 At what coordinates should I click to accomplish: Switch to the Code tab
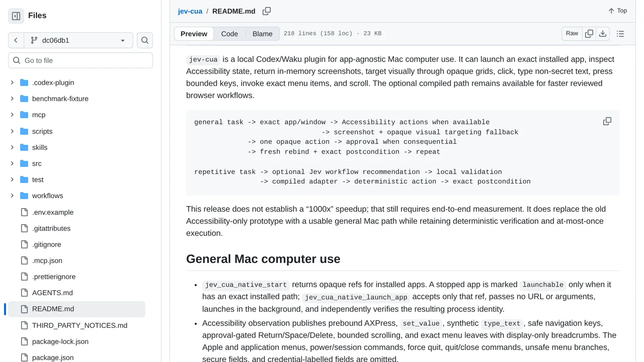click(229, 34)
